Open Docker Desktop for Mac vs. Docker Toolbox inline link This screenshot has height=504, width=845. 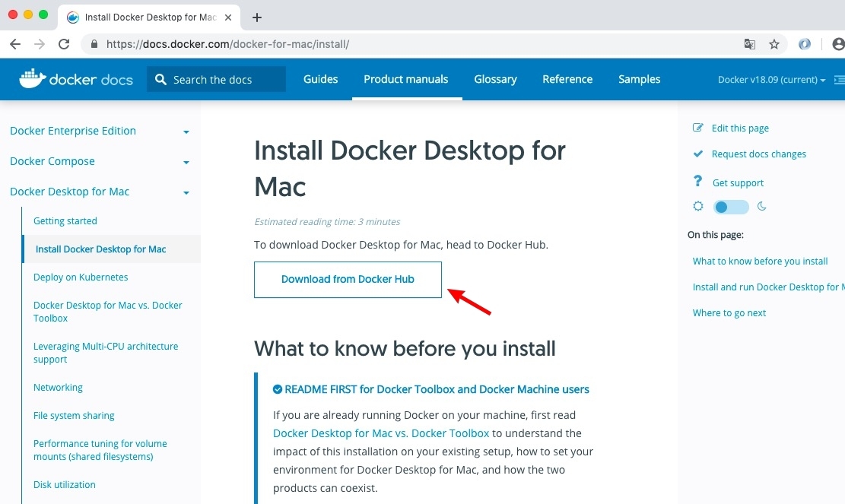pos(381,433)
